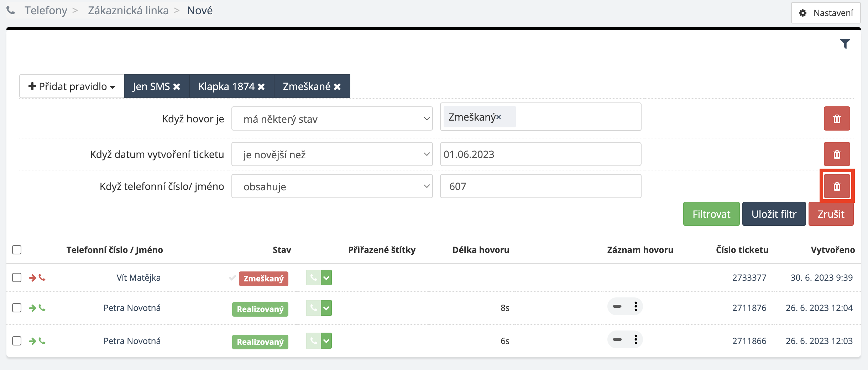Delete the phone number rule
868x370 pixels.
[x=837, y=186]
